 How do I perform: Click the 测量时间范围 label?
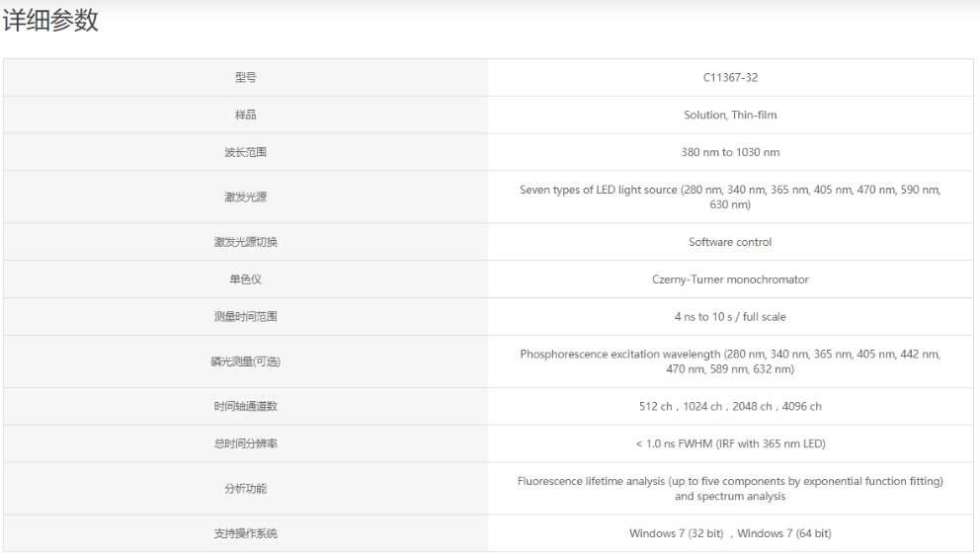[x=246, y=317]
